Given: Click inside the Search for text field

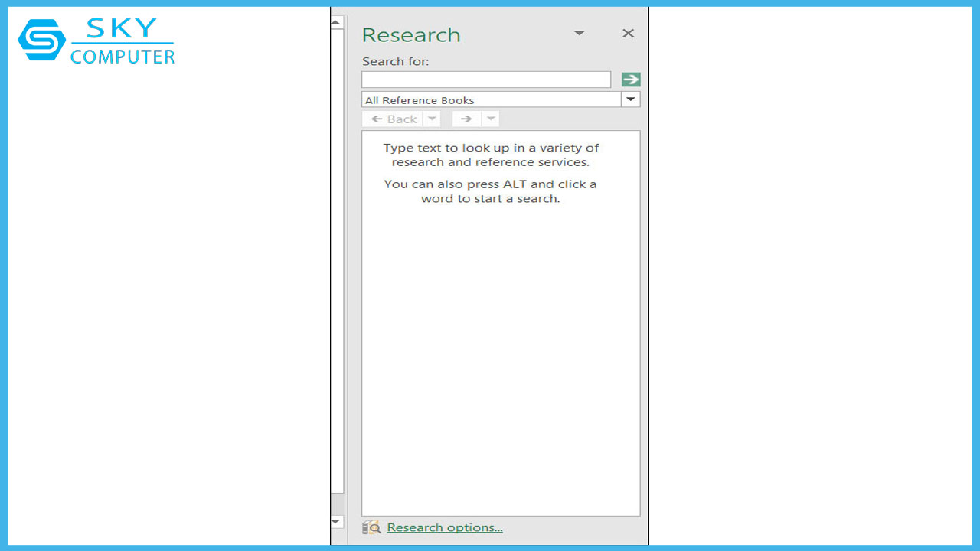Looking at the screenshot, I should [x=485, y=79].
